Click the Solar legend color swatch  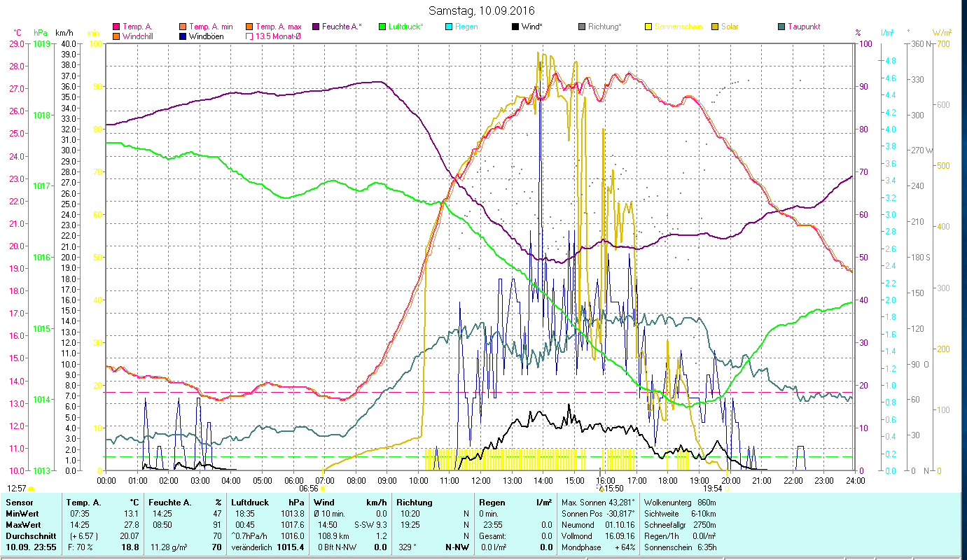pyautogui.click(x=715, y=27)
